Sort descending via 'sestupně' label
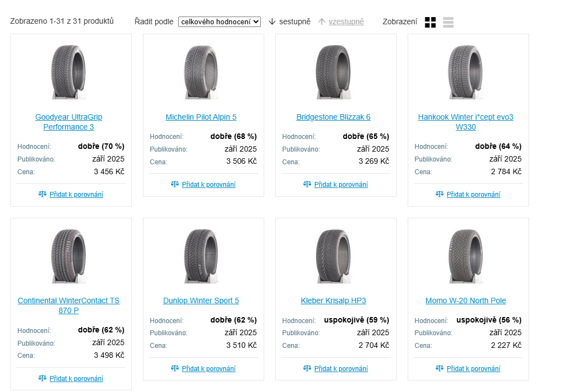Image resolution: width=561 pixels, height=392 pixels. (295, 22)
